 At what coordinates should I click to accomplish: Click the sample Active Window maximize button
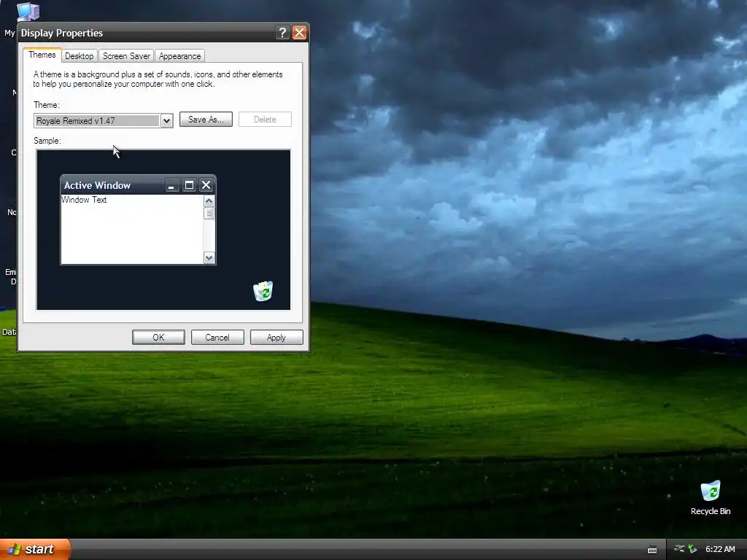pyautogui.click(x=189, y=184)
